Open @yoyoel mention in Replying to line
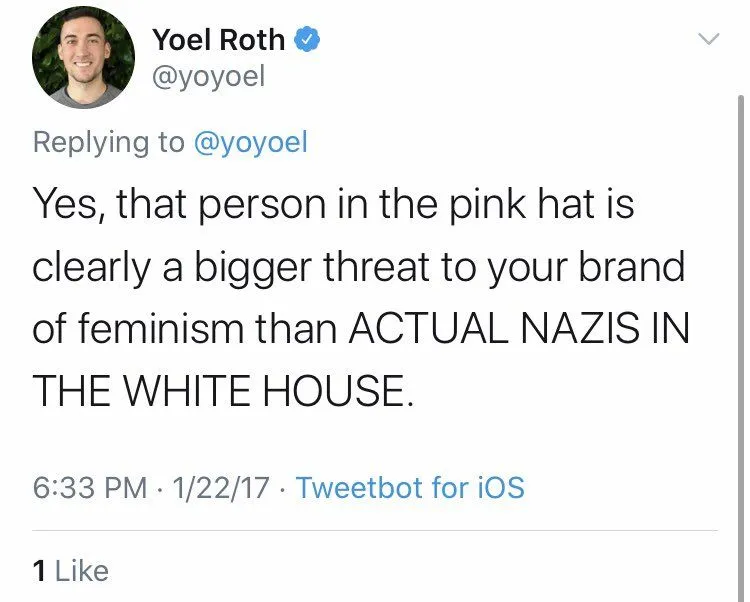This screenshot has width=750, height=602. point(249,142)
